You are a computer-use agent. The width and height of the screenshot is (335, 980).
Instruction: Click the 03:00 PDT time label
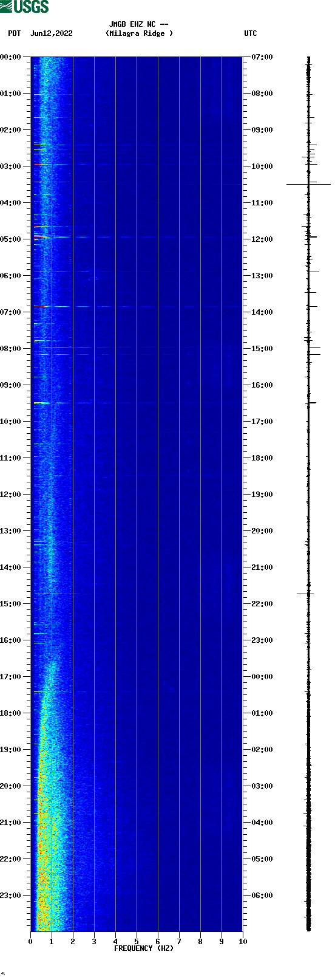point(11,166)
